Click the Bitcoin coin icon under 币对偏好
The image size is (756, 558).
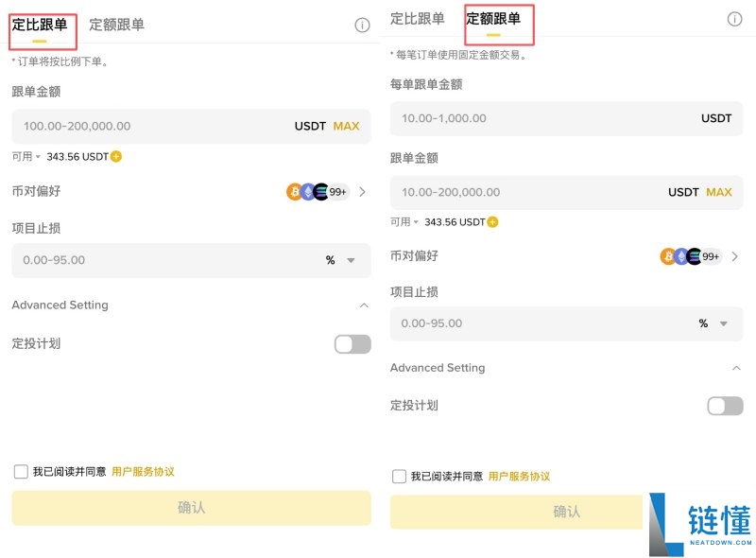tap(294, 192)
